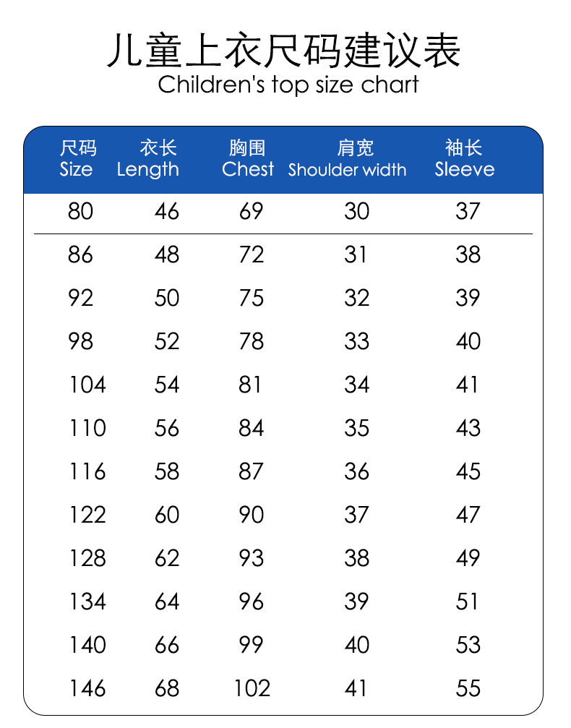Click the Chest column header
Screen dimensions: 571x728
[x=248, y=160]
